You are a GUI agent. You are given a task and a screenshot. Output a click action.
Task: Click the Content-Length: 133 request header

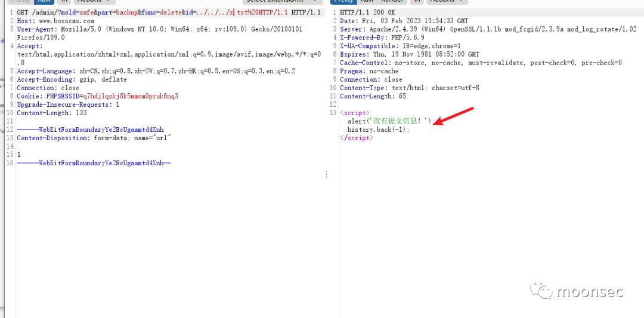(52, 113)
